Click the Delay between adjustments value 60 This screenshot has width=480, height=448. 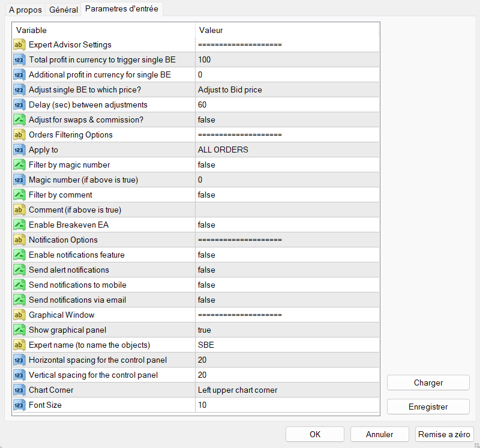[x=202, y=105]
